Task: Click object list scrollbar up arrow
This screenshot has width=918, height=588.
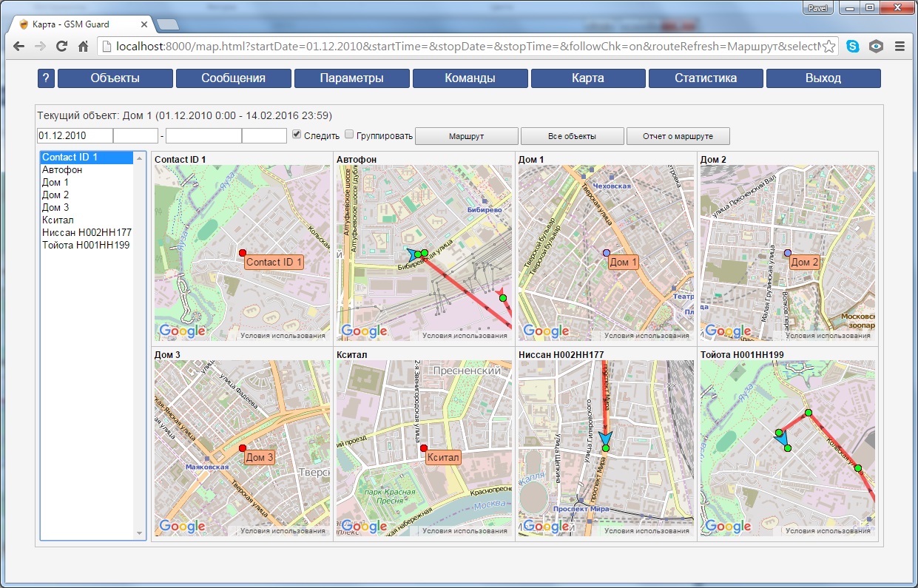Action: 140,158
